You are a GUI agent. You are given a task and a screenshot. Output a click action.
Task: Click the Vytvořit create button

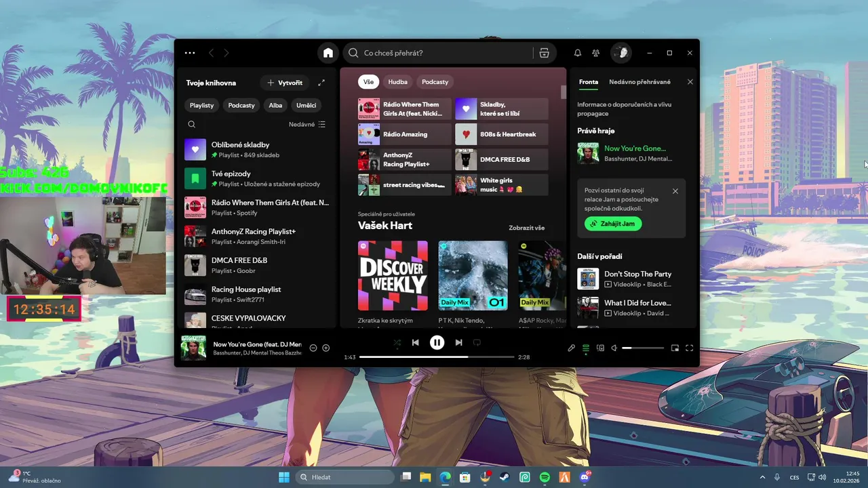tap(285, 83)
